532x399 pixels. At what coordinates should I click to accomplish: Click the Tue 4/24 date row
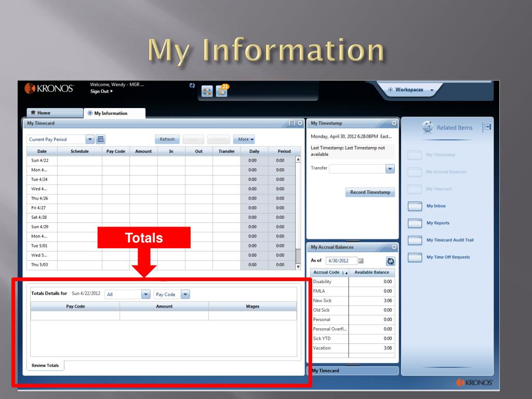(x=161, y=179)
